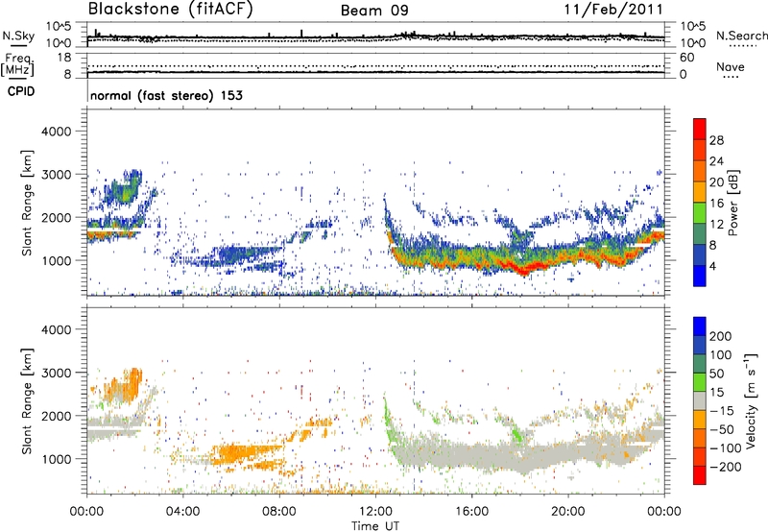Viewport: 768px width, 532px height.
Task: Click the "Velocity [m s⁻¹]" color bar title
Action: (x=751, y=400)
